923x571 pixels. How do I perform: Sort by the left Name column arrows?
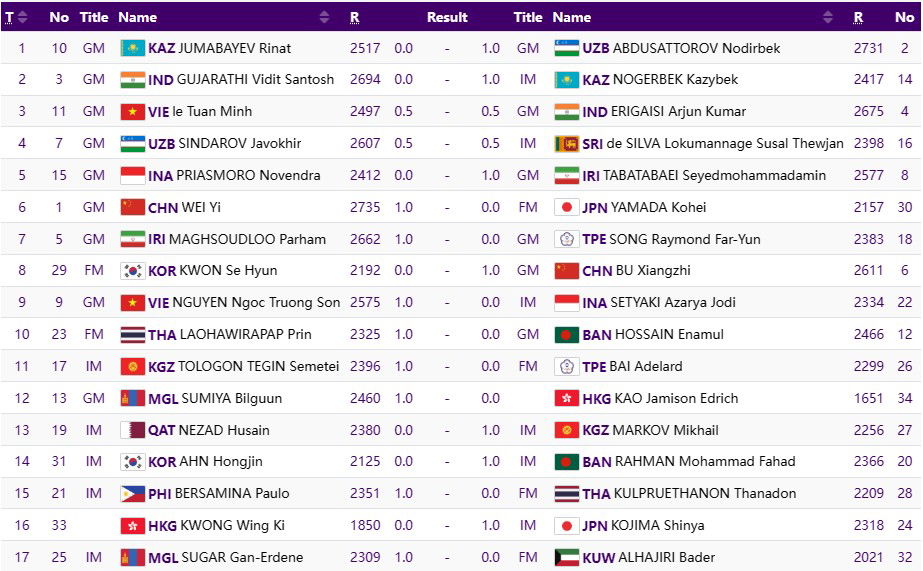pyautogui.click(x=324, y=17)
